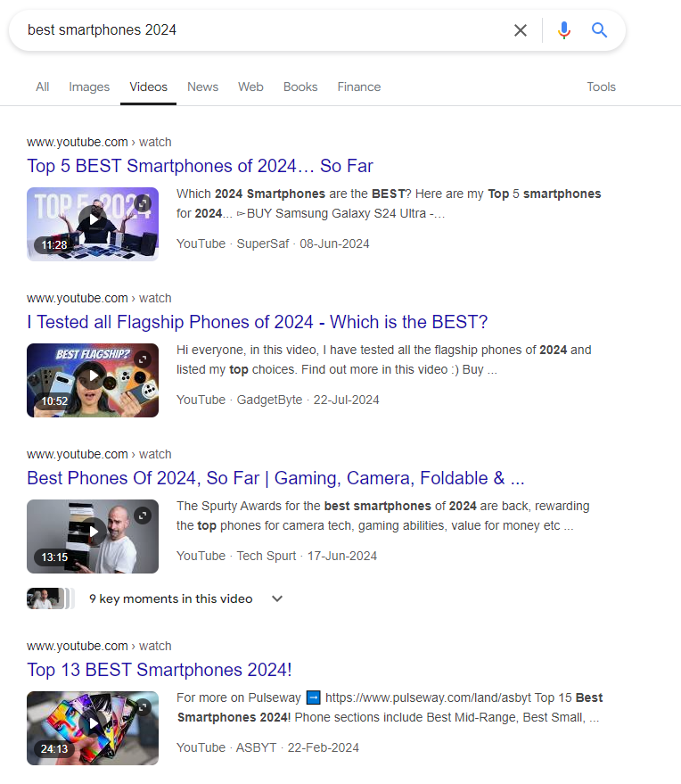
Task: Click 'YouTube · SuperSaf · 08-Jun-2024' text
Action: (x=273, y=244)
